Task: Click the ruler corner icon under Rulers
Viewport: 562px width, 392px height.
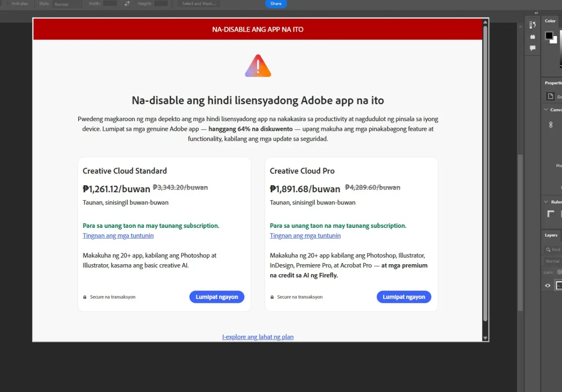Action: click(551, 214)
